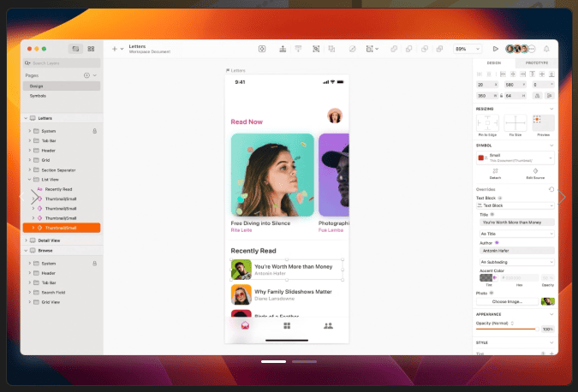Click the Ungroup toolbar icon
The width and height of the screenshot is (578, 392).
tap(331, 49)
